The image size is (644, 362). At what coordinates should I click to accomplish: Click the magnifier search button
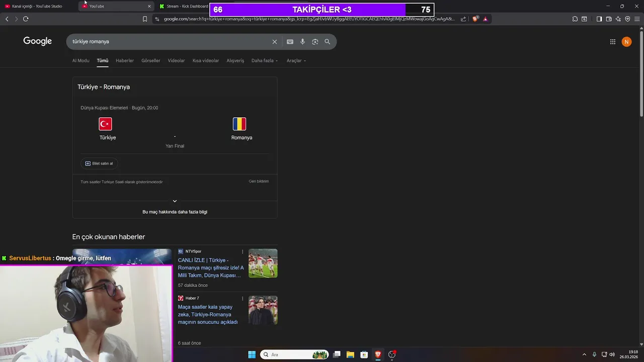coord(328,42)
